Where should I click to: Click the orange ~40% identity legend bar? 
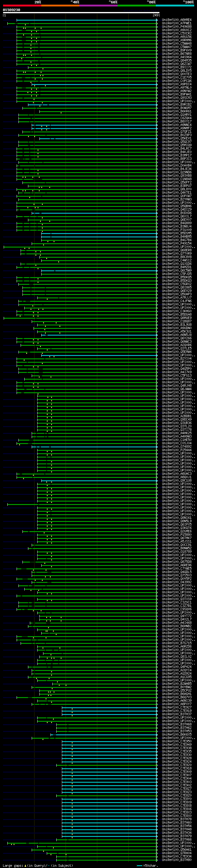60,6
